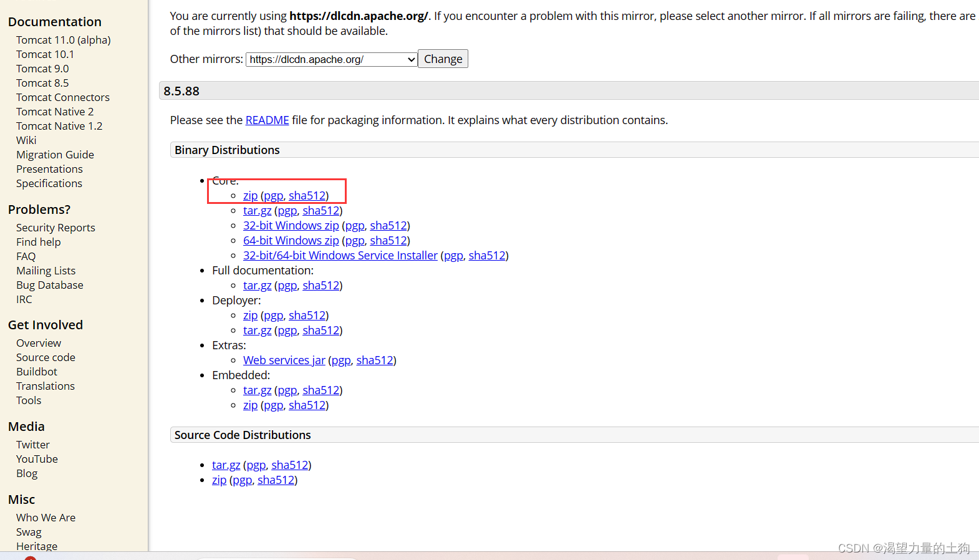Open sha512 for Web services jar
The height and width of the screenshot is (560, 979).
(x=375, y=360)
